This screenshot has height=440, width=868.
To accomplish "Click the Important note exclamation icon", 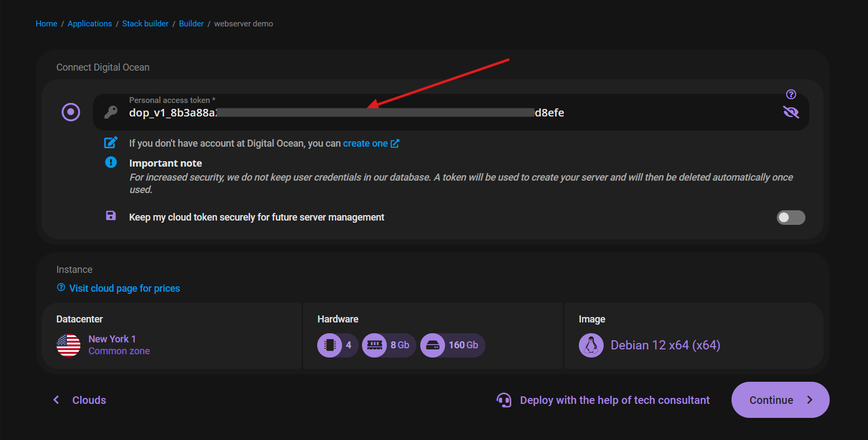I will point(111,162).
